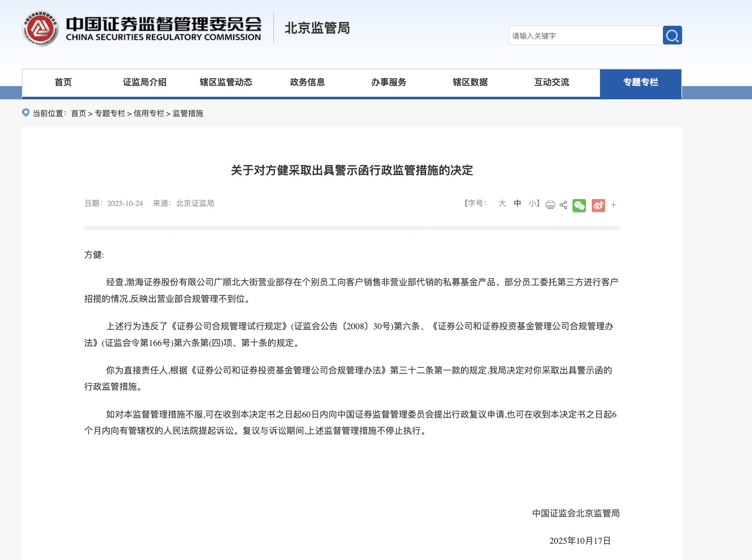The height and width of the screenshot is (560, 752).
Task: Open the 首页 navigation menu
Action: [62, 83]
